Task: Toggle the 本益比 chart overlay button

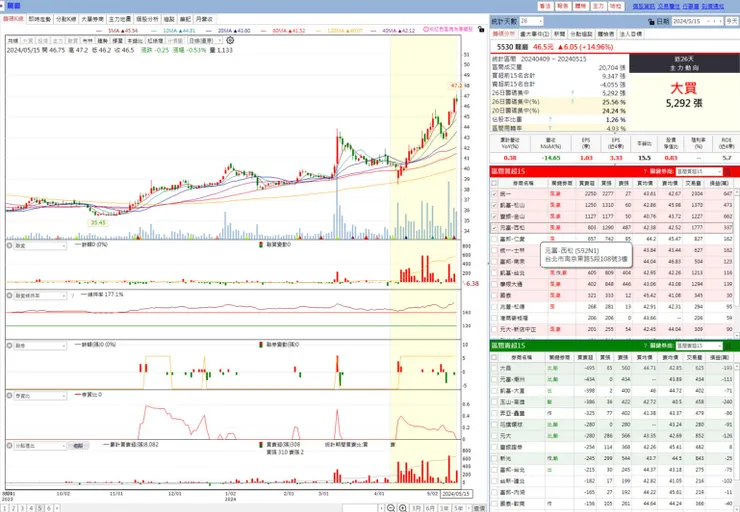Action: (x=135, y=41)
